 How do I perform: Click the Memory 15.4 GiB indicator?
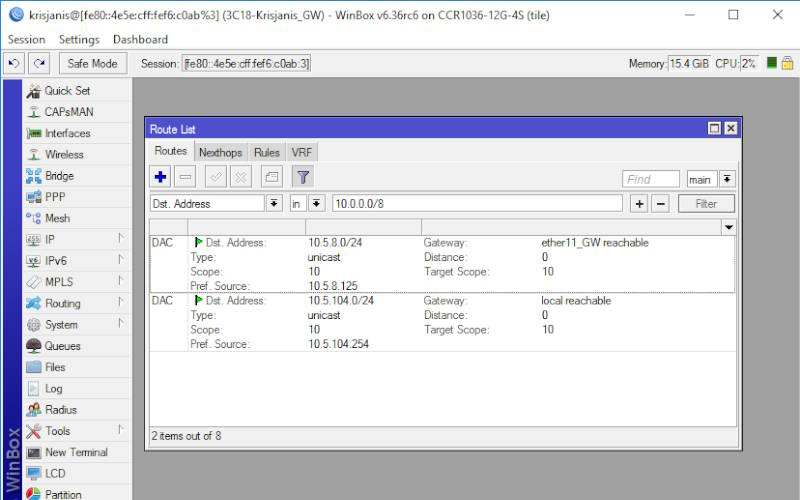689,64
